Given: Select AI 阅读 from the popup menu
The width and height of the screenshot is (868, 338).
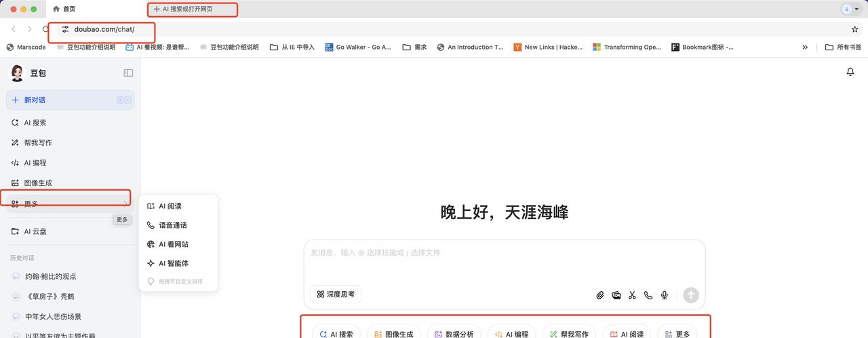Looking at the screenshot, I should click(x=178, y=206).
